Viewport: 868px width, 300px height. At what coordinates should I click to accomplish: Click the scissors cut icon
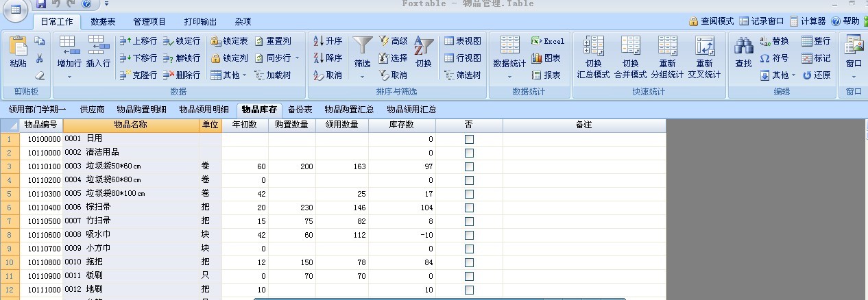pyautogui.click(x=40, y=58)
